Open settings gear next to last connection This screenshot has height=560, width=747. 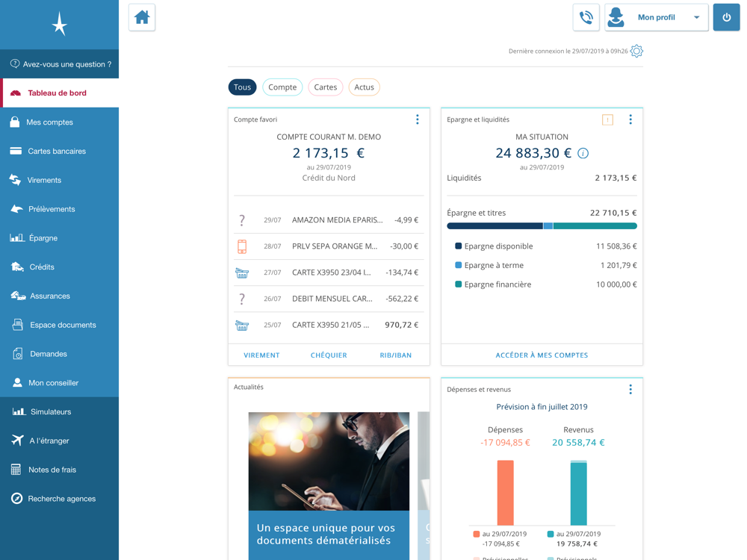point(636,51)
